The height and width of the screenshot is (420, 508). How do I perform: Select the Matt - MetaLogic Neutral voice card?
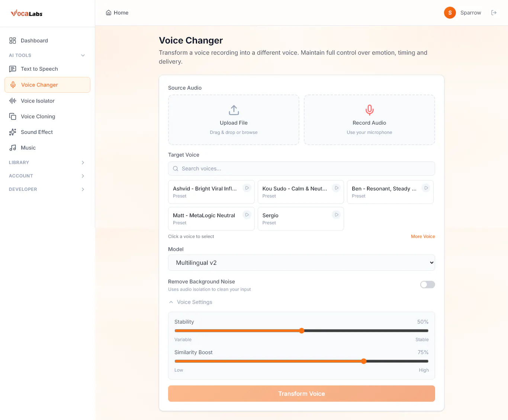coord(211,219)
